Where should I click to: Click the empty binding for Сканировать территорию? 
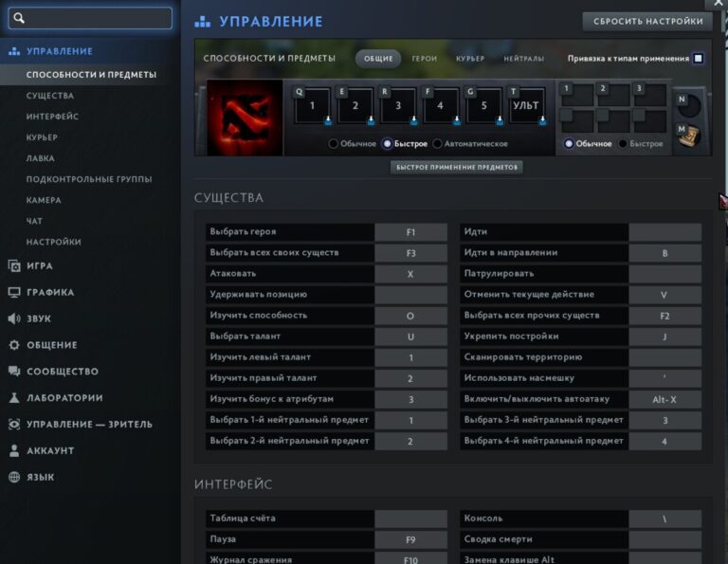click(664, 357)
